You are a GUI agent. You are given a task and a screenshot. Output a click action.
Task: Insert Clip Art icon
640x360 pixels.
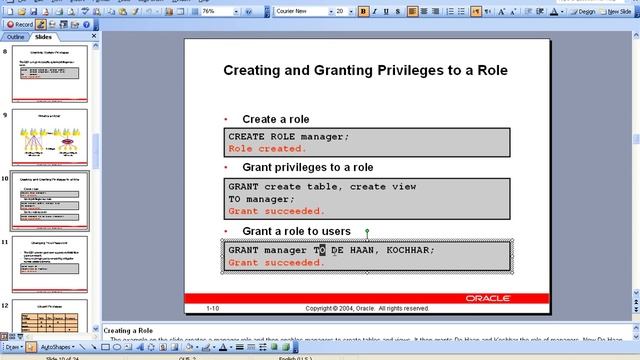coord(163,347)
